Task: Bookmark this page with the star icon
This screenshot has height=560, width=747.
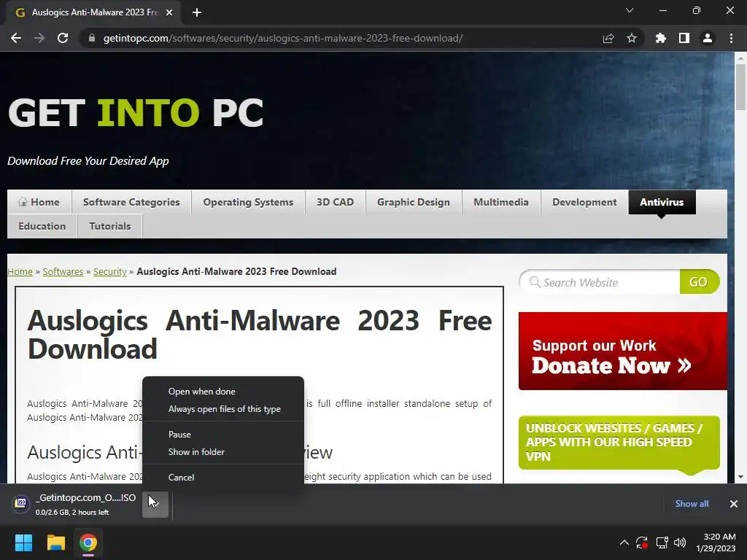Action: coord(632,38)
